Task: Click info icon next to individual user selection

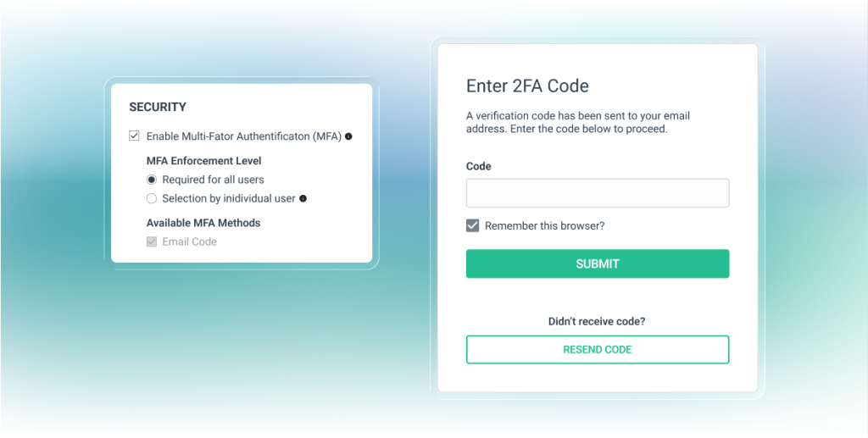Action: point(303,199)
